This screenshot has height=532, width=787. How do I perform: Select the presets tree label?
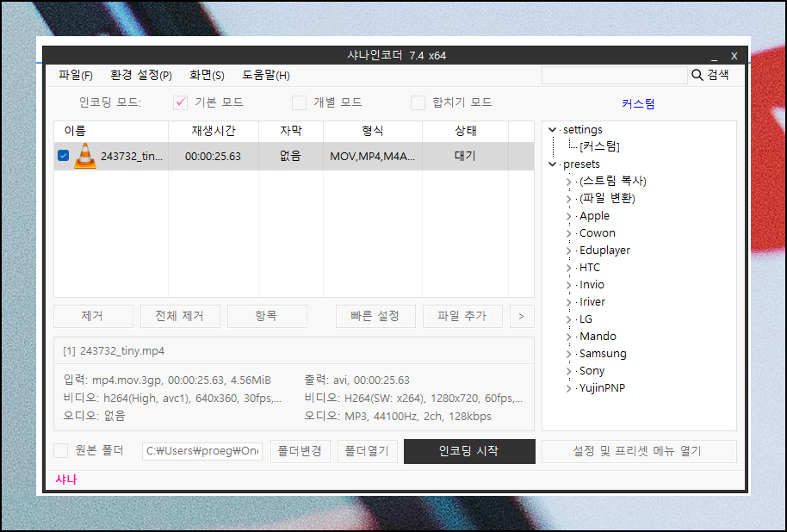click(x=581, y=164)
